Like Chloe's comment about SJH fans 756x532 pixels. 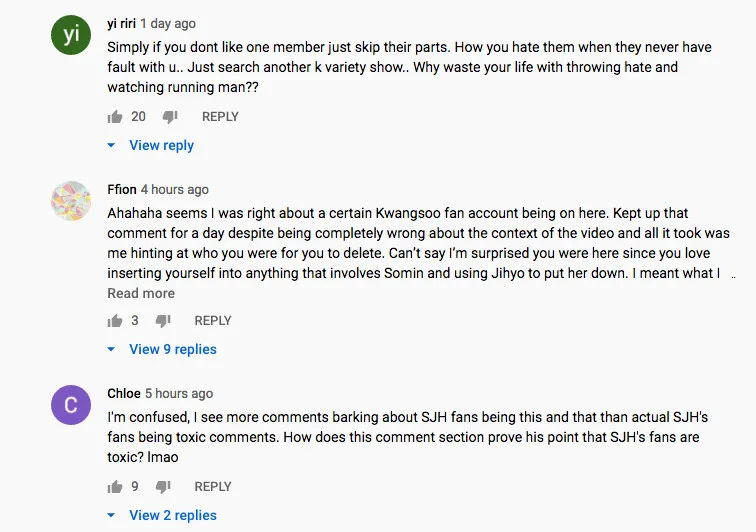point(115,487)
